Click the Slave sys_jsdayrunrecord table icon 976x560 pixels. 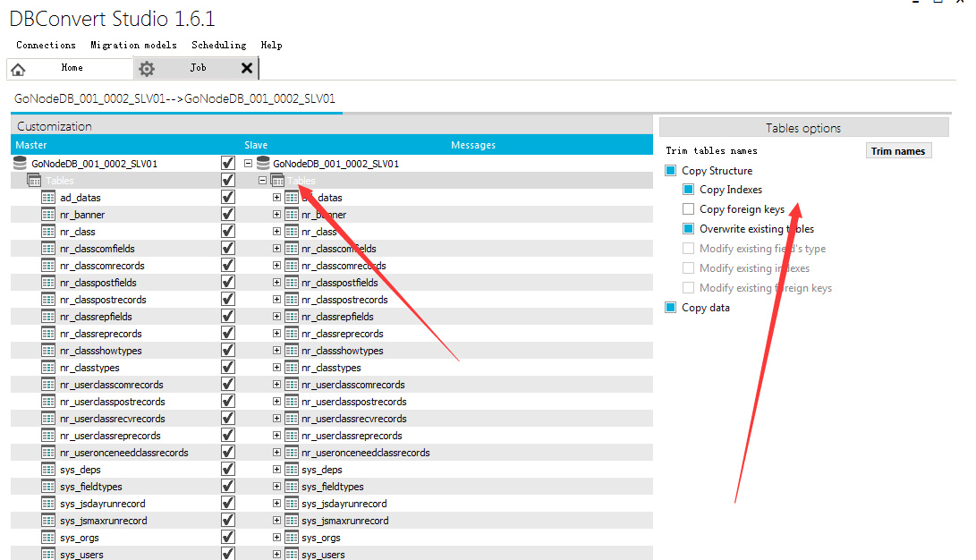click(x=292, y=504)
